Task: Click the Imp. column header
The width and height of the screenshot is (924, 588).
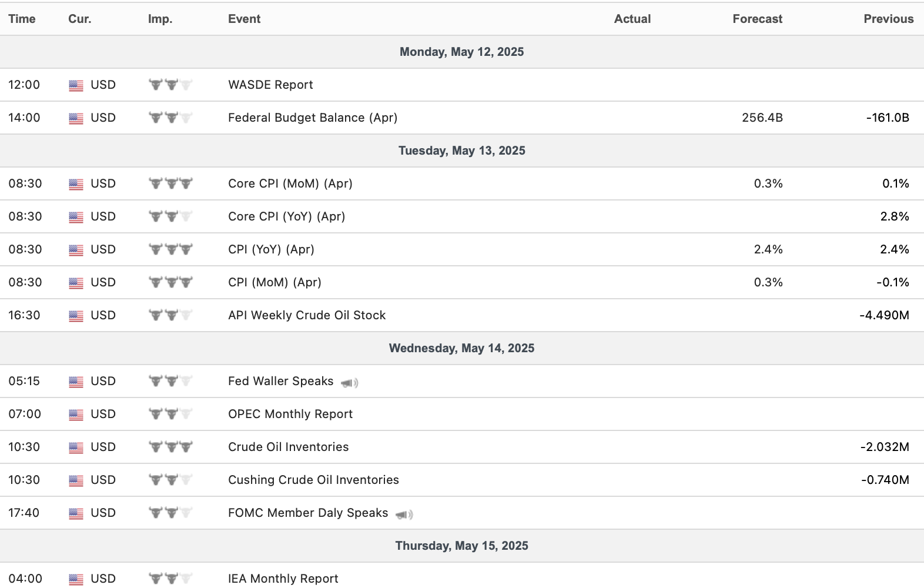Action: (160, 19)
